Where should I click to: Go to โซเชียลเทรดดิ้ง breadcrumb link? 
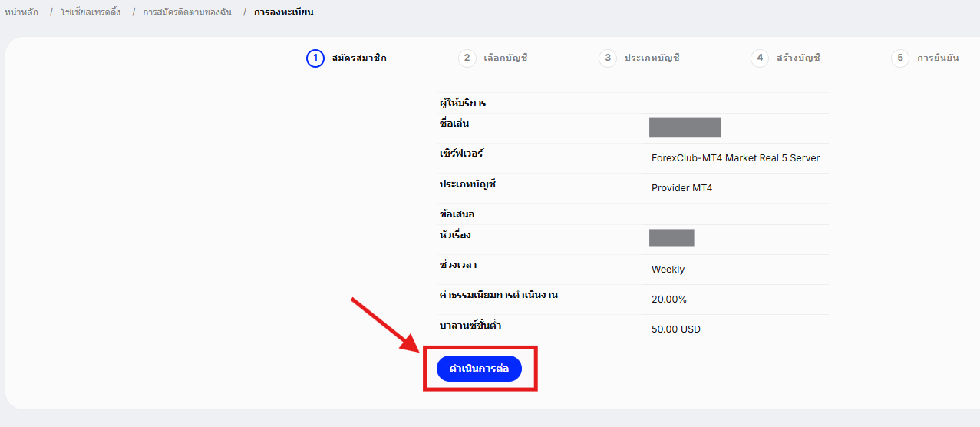point(91,12)
